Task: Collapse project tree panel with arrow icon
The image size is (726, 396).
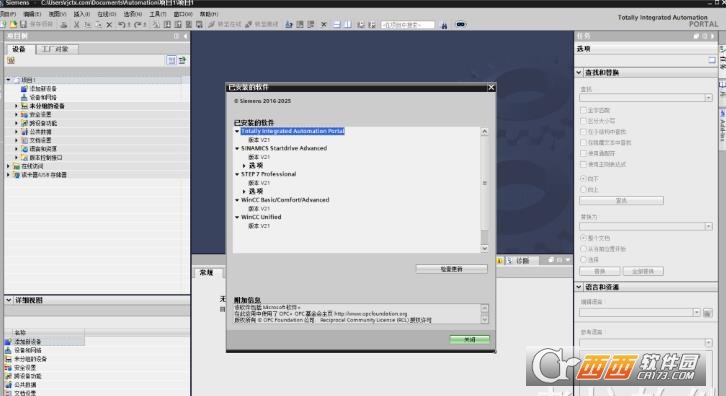Action: pos(185,36)
